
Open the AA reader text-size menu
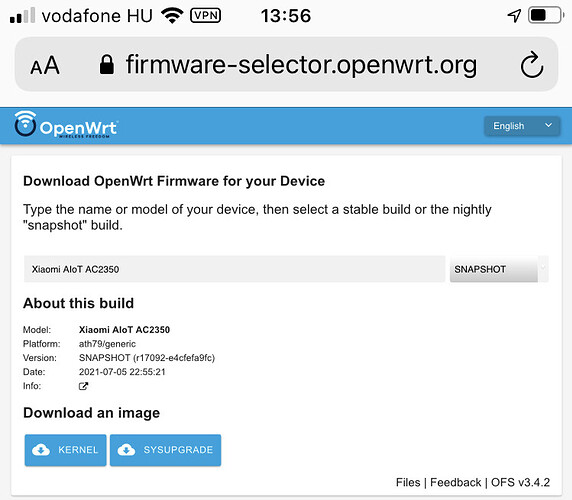(x=45, y=65)
